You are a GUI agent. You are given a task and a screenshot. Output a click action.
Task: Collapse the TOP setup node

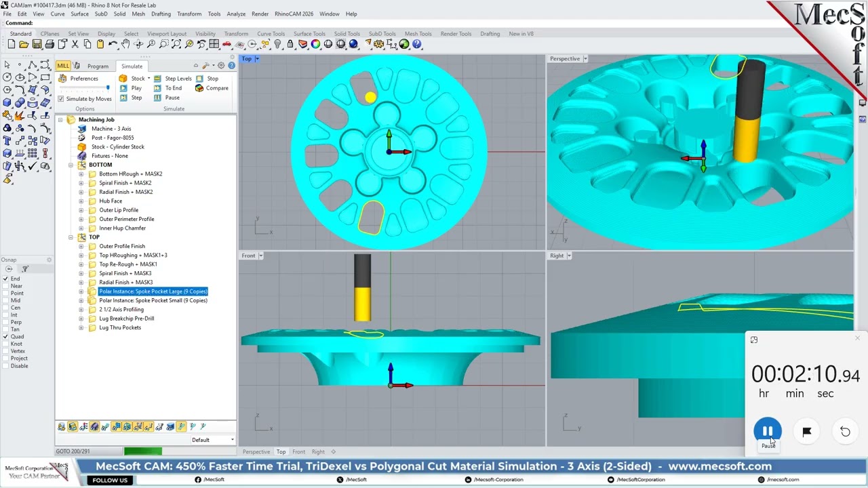point(71,237)
